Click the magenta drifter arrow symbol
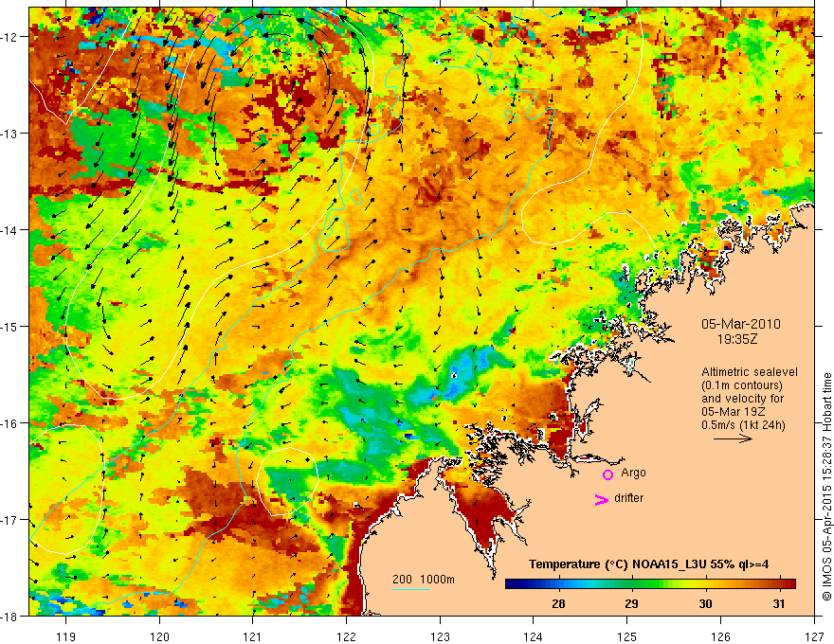 pyautogui.click(x=602, y=499)
